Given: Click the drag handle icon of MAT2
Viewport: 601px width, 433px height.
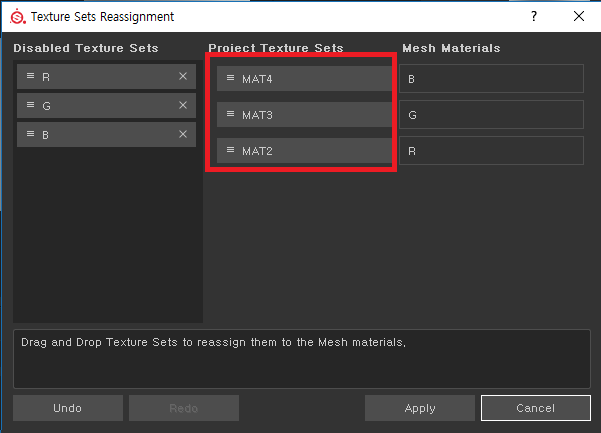Looking at the screenshot, I should click(x=230, y=150).
